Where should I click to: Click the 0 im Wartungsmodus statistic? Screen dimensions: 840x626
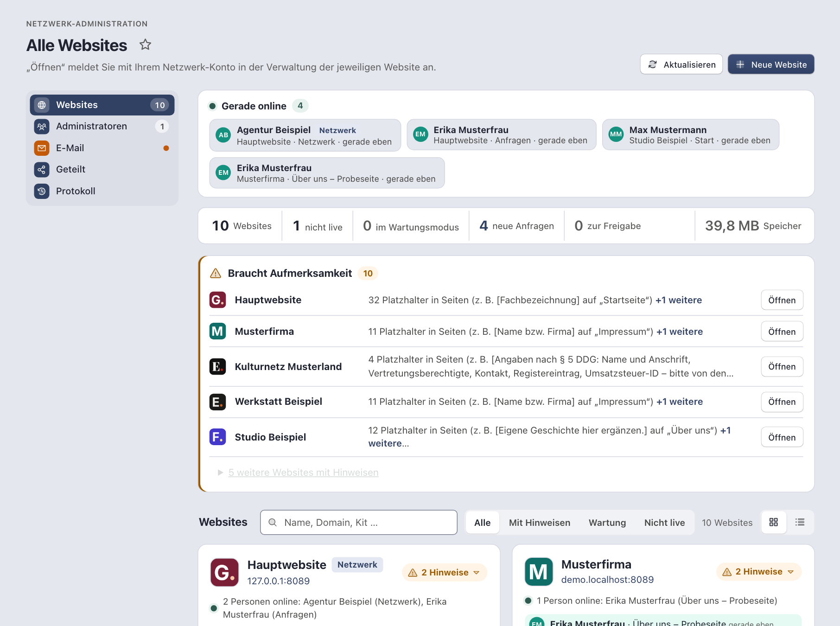pos(411,226)
